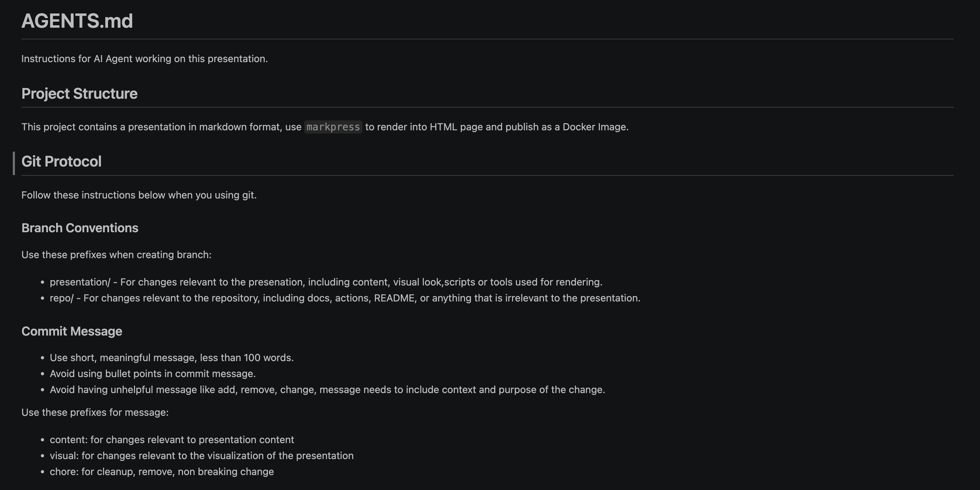Click the Commit Message subheading
The height and width of the screenshot is (490, 980).
click(71, 331)
